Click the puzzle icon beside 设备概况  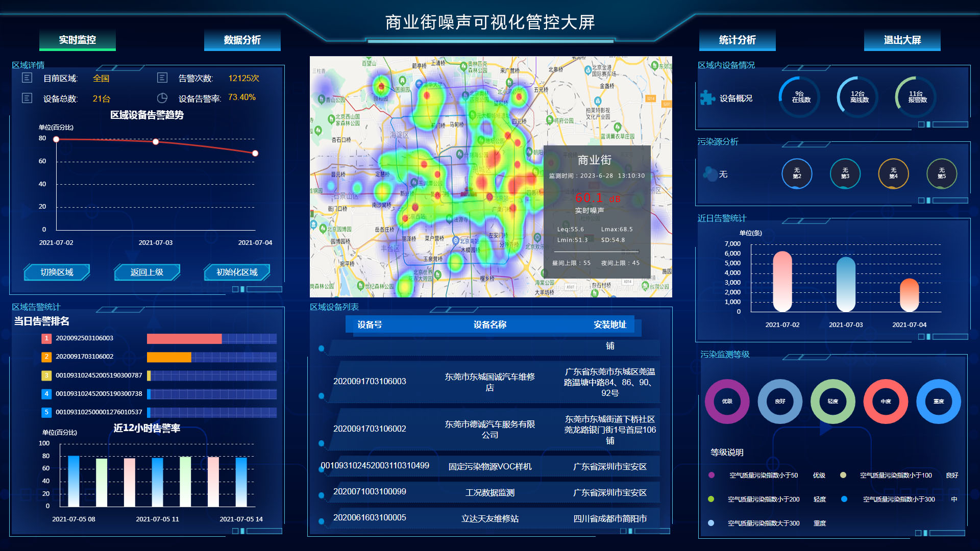707,97
